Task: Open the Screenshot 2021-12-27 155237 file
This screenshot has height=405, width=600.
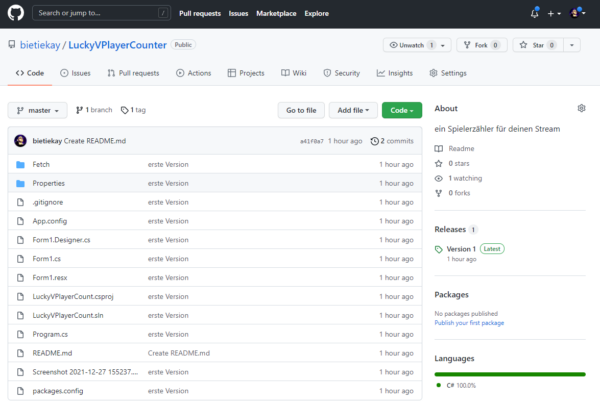Action: (85, 372)
